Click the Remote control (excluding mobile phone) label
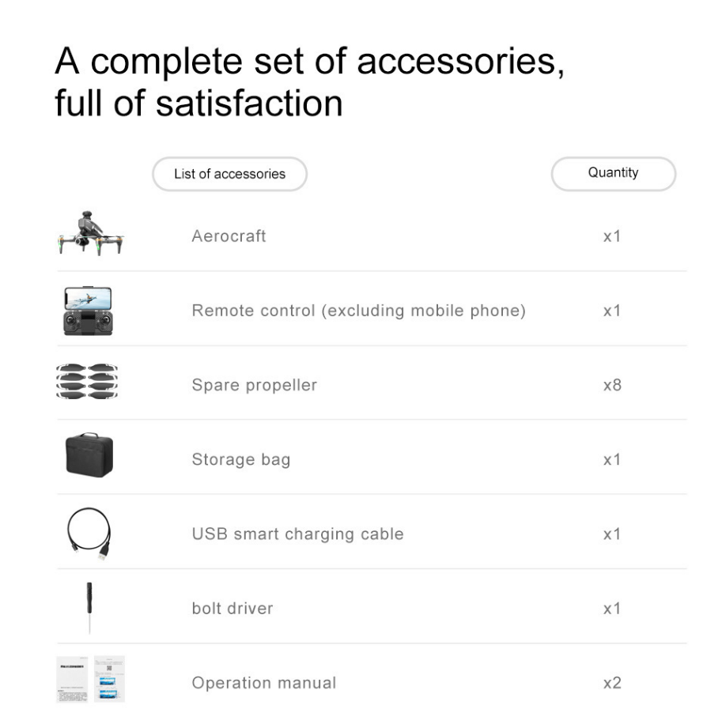722x728 pixels. pyautogui.click(x=359, y=311)
